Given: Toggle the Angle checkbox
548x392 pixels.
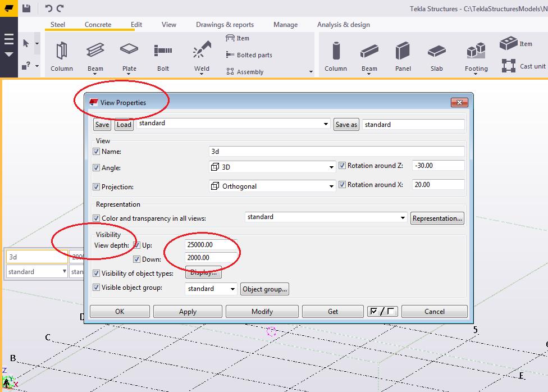Looking at the screenshot, I should 96,167.
